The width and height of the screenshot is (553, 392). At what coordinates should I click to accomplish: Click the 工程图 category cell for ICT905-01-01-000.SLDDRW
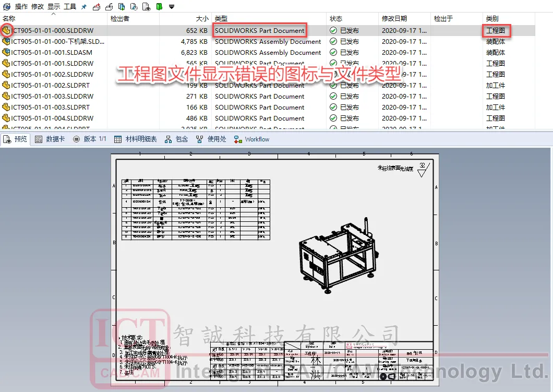click(x=496, y=30)
